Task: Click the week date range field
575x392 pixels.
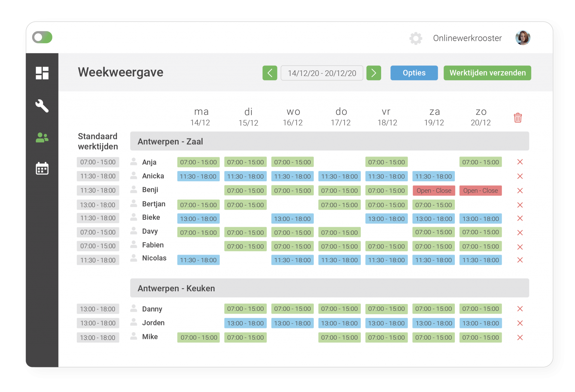Action: [322, 73]
